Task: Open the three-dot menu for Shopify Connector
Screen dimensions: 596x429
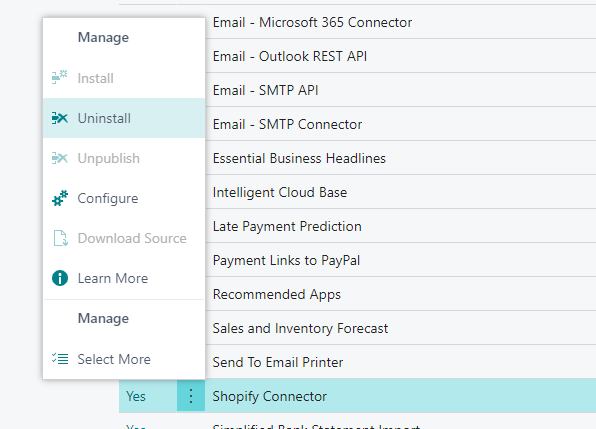Action: click(191, 396)
